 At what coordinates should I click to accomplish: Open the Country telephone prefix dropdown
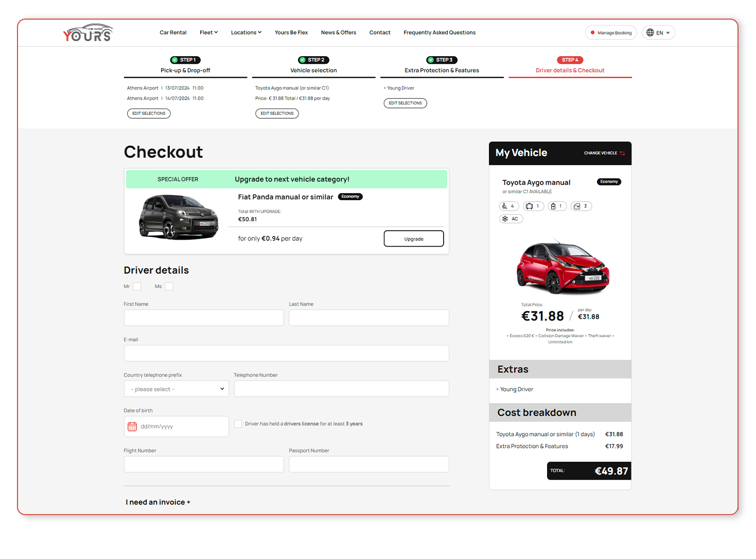click(x=177, y=389)
